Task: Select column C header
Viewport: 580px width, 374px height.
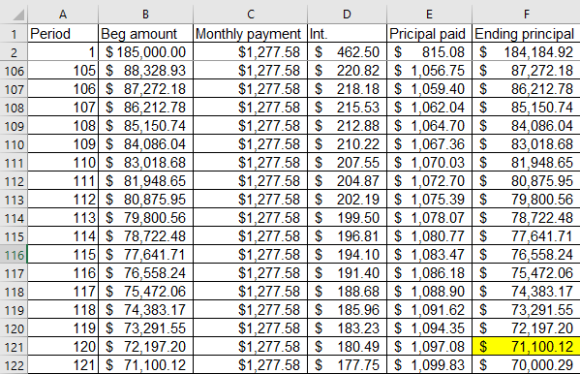Action: (x=250, y=14)
